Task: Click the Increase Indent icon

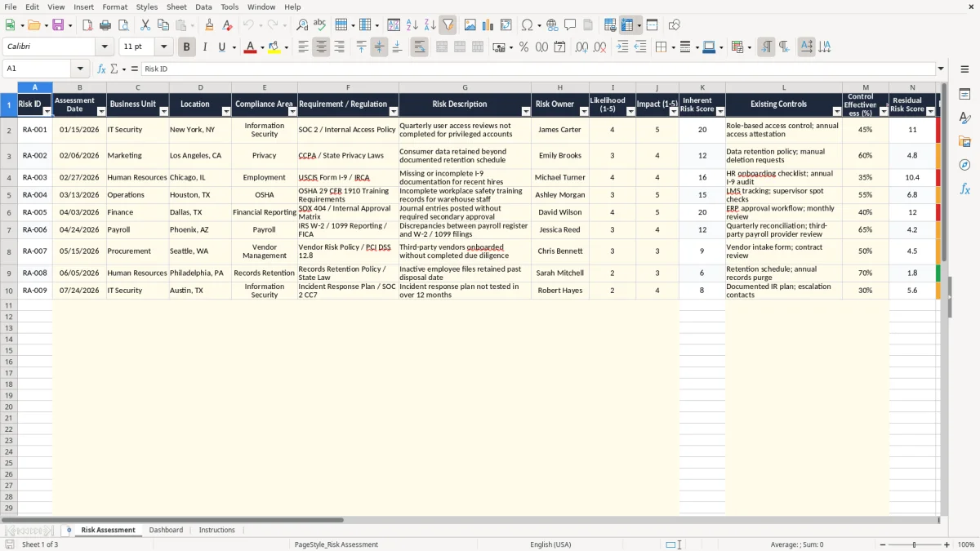Action: coord(622,47)
